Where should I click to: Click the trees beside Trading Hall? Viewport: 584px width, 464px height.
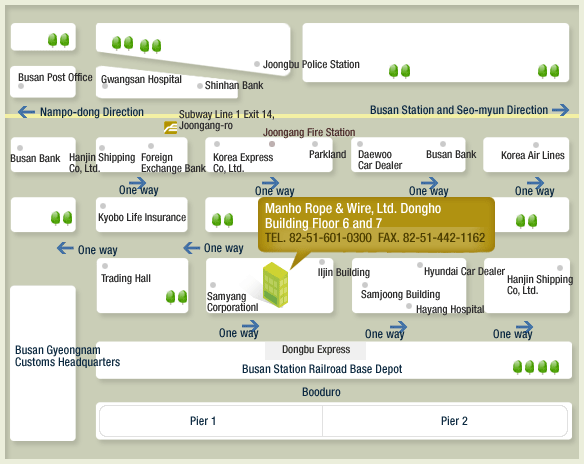[177, 297]
